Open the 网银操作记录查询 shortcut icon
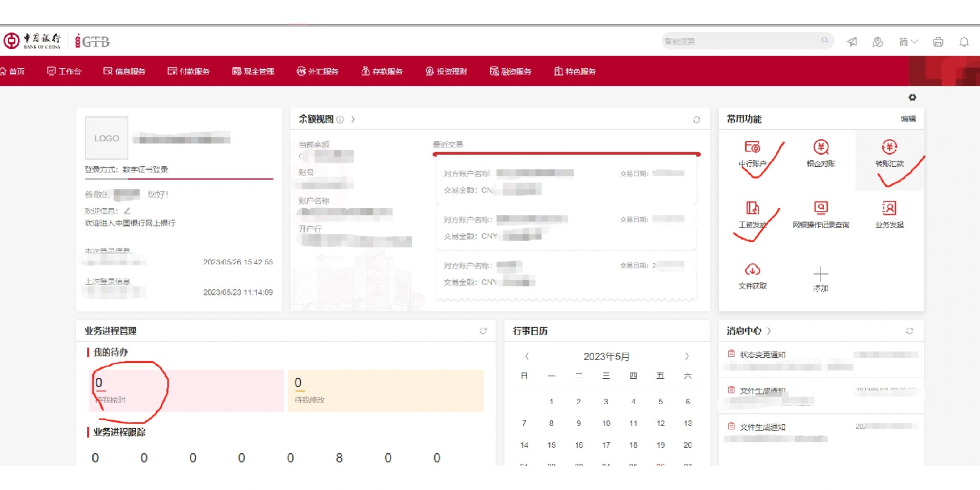The width and height of the screenshot is (980, 490). [821, 208]
